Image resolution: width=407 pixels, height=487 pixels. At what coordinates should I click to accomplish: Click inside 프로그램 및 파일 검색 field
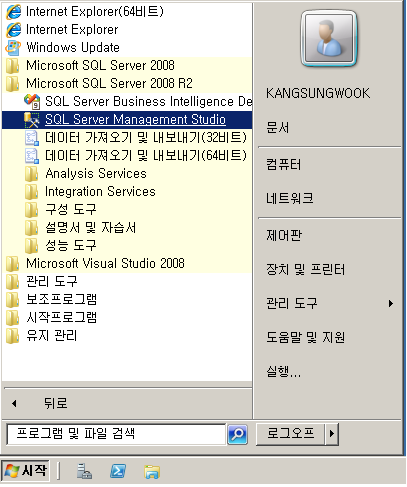[116, 434]
